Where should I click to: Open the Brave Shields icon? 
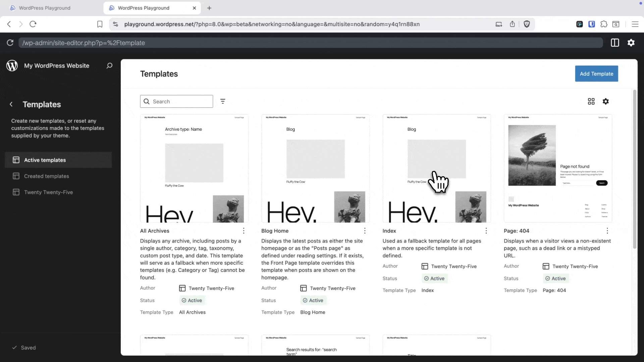point(527,24)
